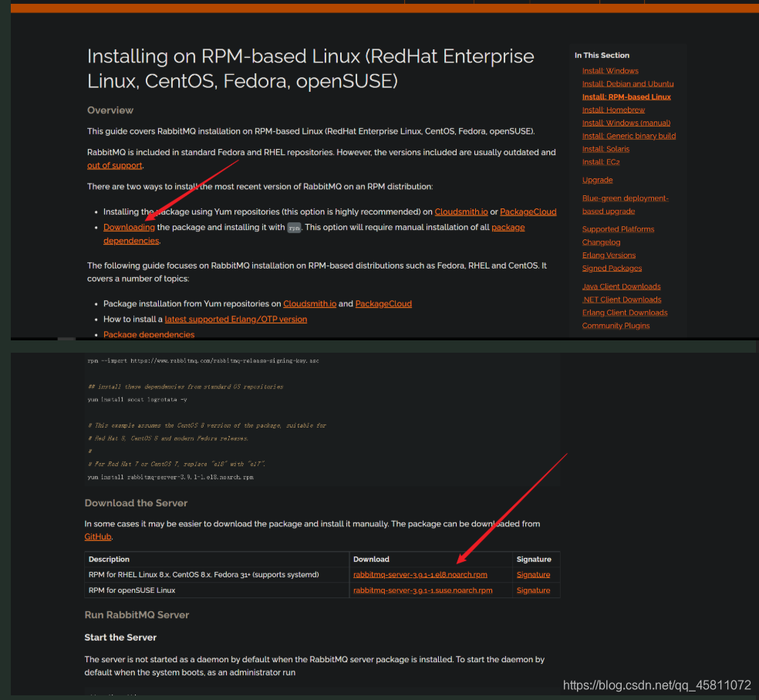Open Erlang Client Downloads link
The height and width of the screenshot is (700, 759).
(625, 313)
